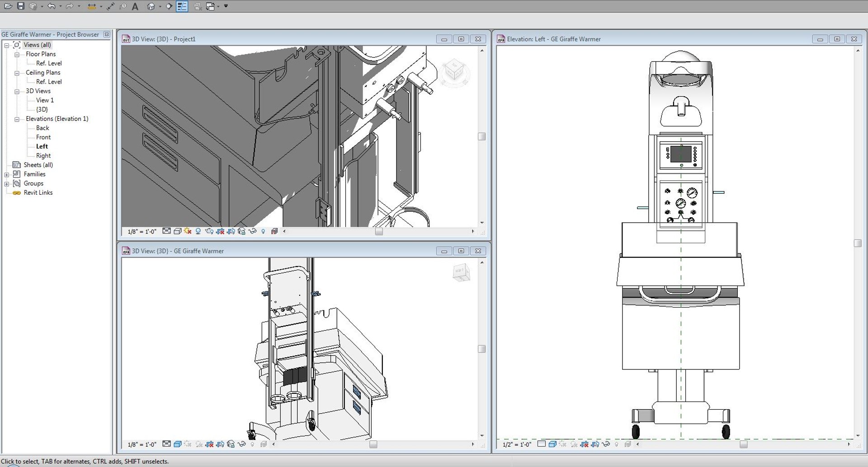Image resolution: width=868 pixels, height=467 pixels.
Task: Click Revit Links in the Project Browser
Action: click(x=38, y=193)
